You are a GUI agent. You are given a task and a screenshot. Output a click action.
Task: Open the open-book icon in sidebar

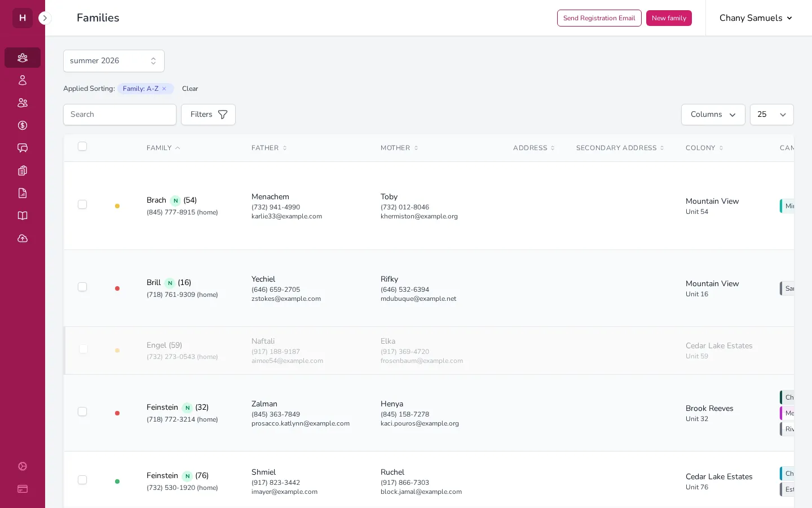23,216
